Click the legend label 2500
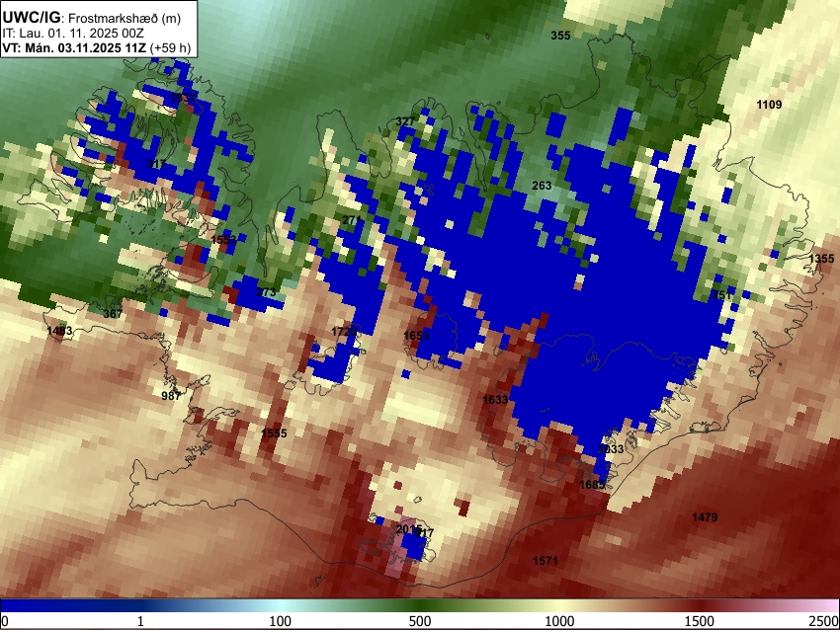The width and height of the screenshot is (840, 630). (x=824, y=621)
